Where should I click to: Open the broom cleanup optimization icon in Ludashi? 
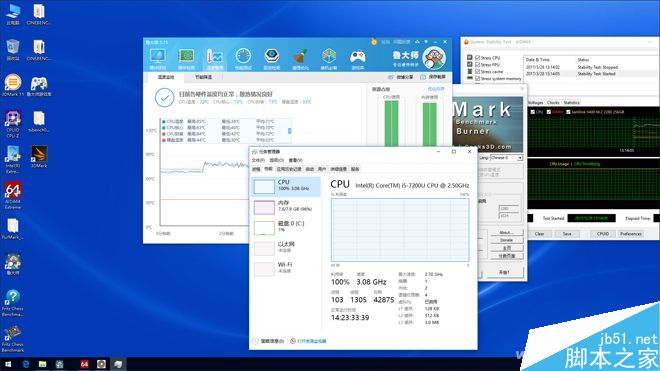click(301, 59)
